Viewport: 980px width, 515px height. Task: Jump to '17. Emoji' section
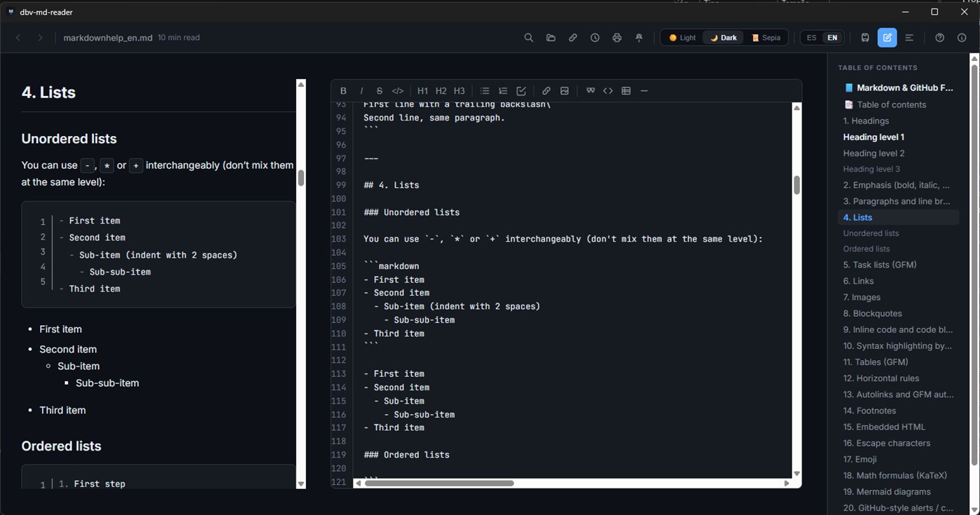pyautogui.click(x=899, y=459)
